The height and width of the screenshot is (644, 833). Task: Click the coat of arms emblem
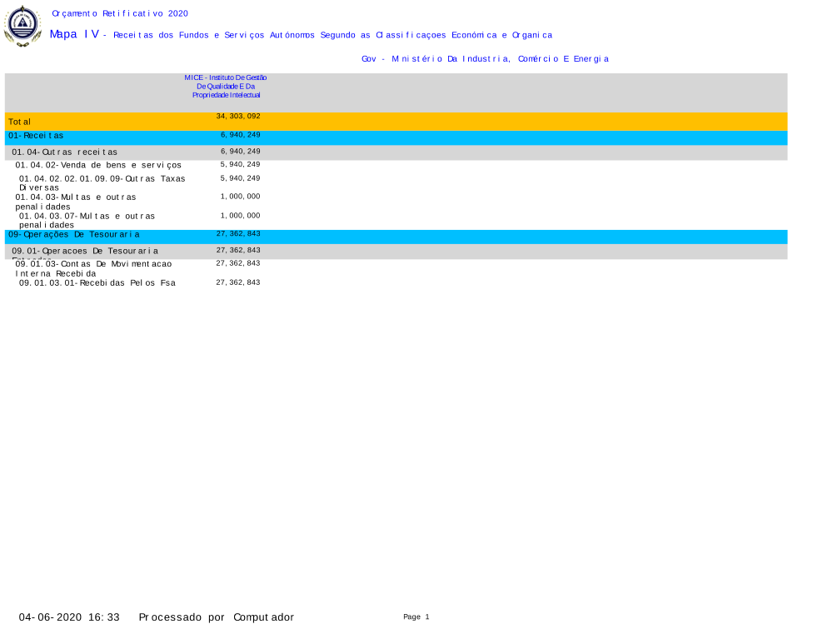click(x=22, y=25)
